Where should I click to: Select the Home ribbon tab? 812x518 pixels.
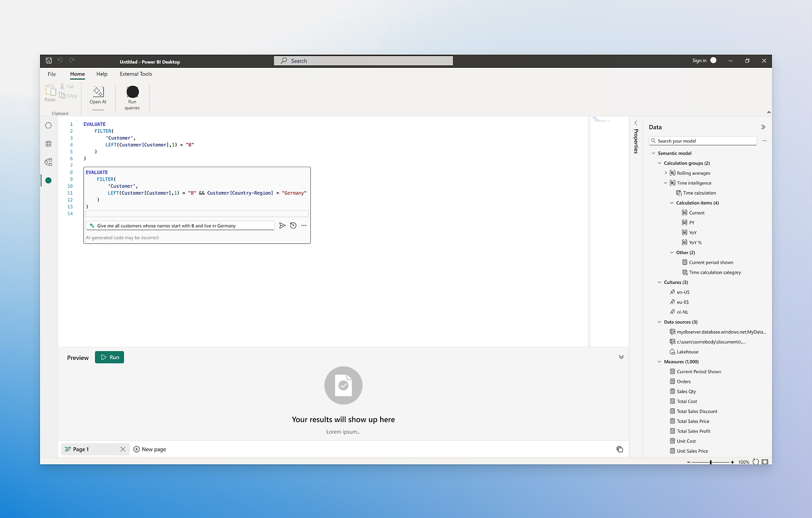coord(77,74)
